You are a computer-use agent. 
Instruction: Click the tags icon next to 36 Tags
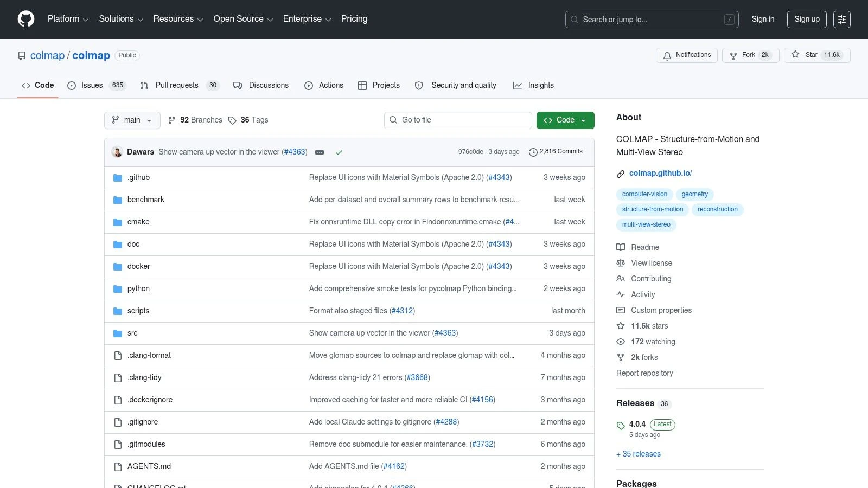pyautogui.click(x=232, y=120)
